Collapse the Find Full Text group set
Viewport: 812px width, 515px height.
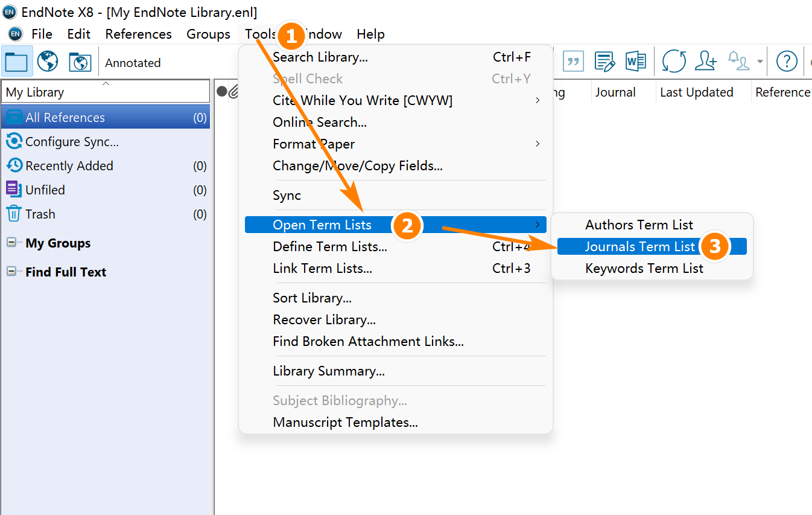(x=11, y=272)
